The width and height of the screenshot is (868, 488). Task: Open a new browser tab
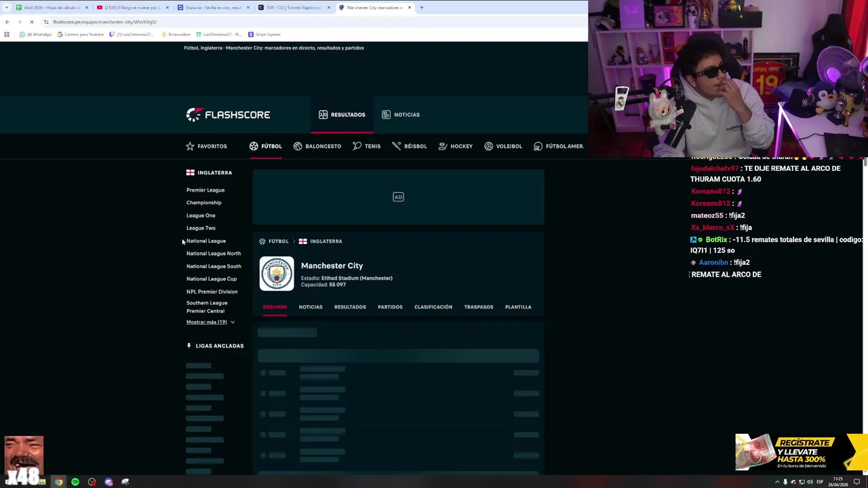421,7
